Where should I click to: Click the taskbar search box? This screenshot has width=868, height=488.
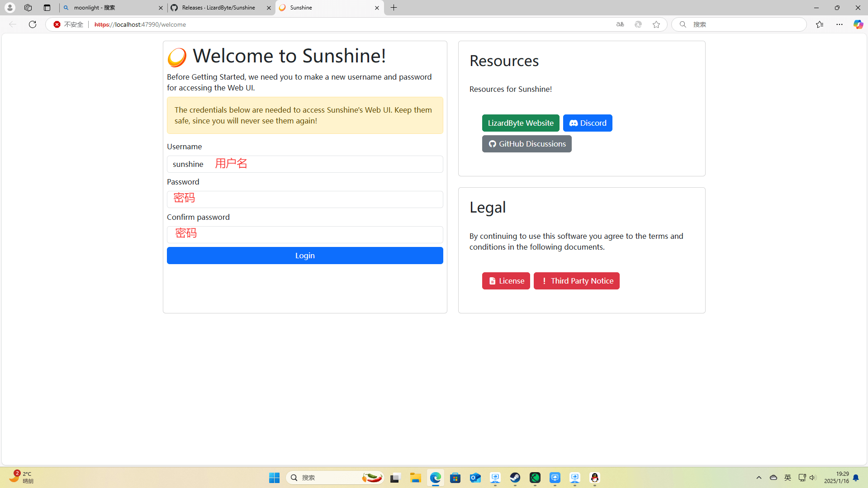tap(335, 478)
